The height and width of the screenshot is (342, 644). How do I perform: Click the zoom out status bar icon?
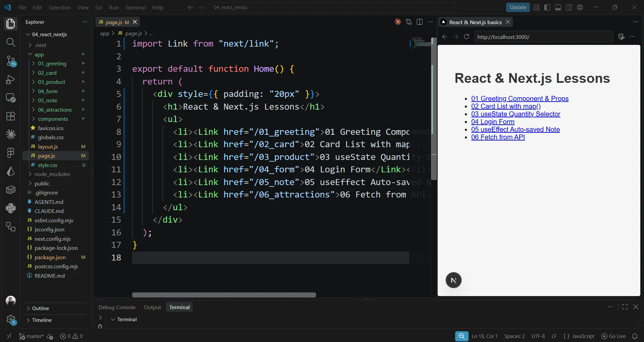point(462,336)
